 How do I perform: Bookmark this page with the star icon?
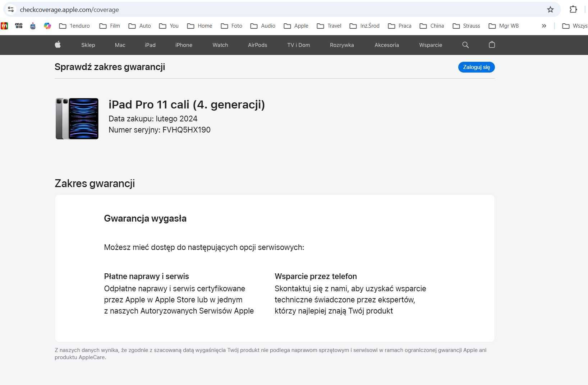click(x=550, y=10)
